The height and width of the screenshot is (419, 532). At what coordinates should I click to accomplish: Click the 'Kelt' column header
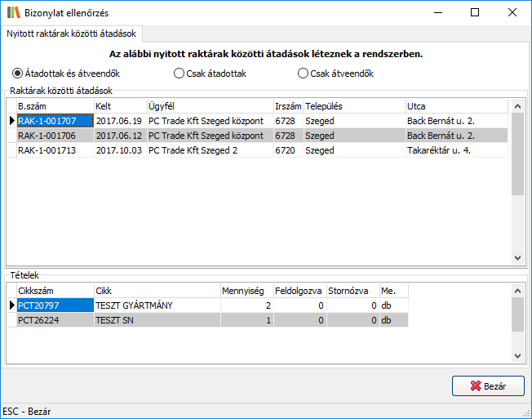(x=119, y=106)
